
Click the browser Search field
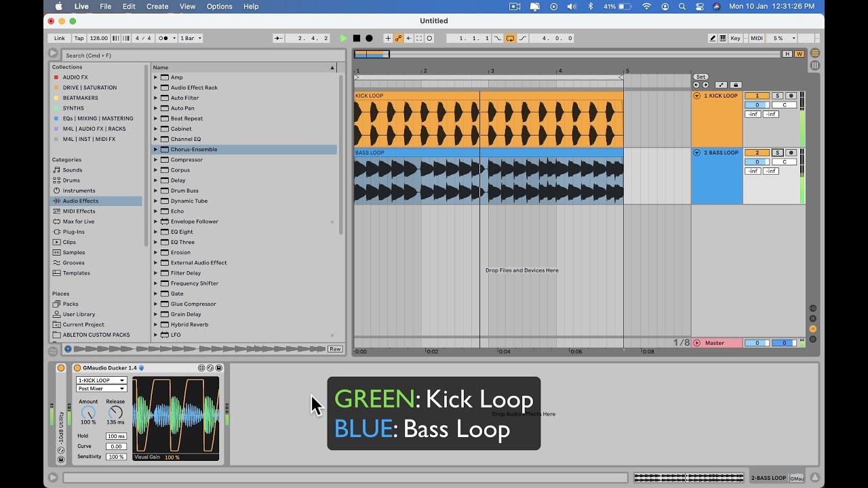(205, 56)
